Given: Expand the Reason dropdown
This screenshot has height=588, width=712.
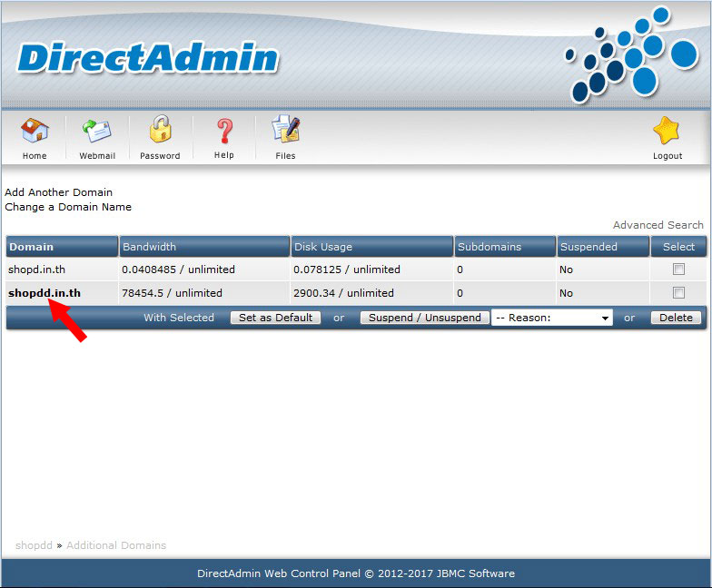Looking at the screenshot, I should 552,318.
